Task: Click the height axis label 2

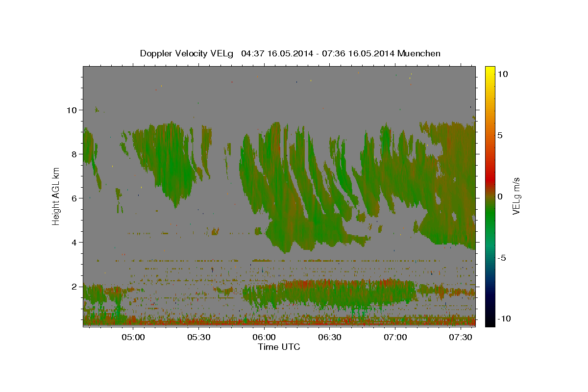Action: coord(74,286)
